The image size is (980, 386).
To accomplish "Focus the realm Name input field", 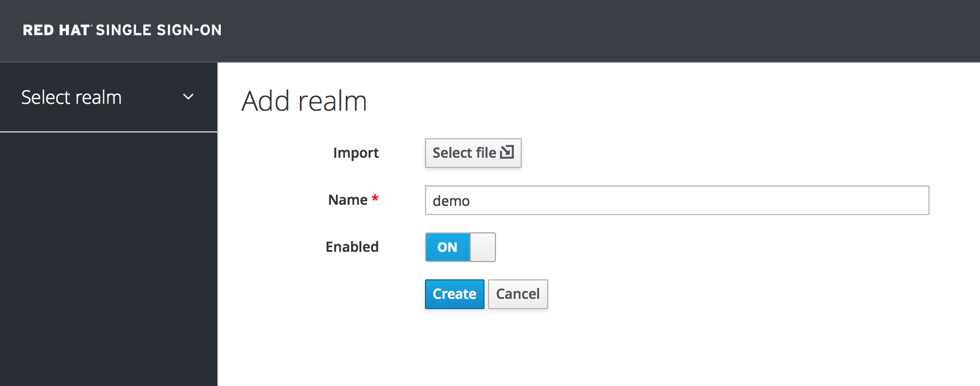I will [x=677, y=200].
